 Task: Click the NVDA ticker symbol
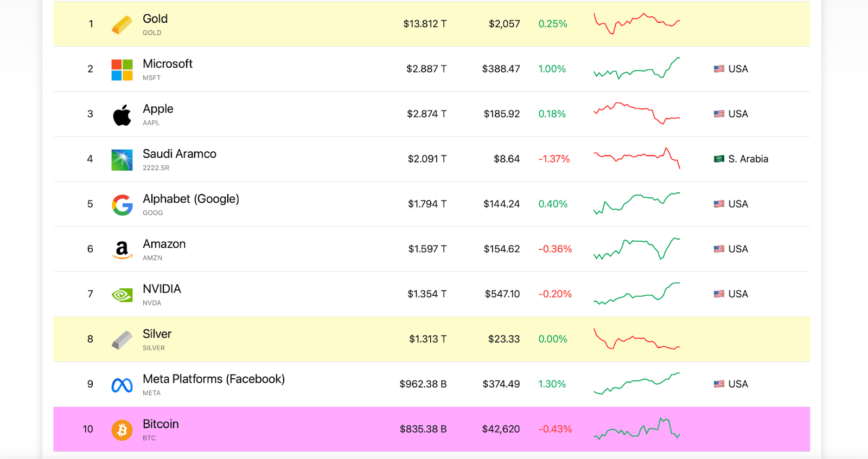[152, 303]
